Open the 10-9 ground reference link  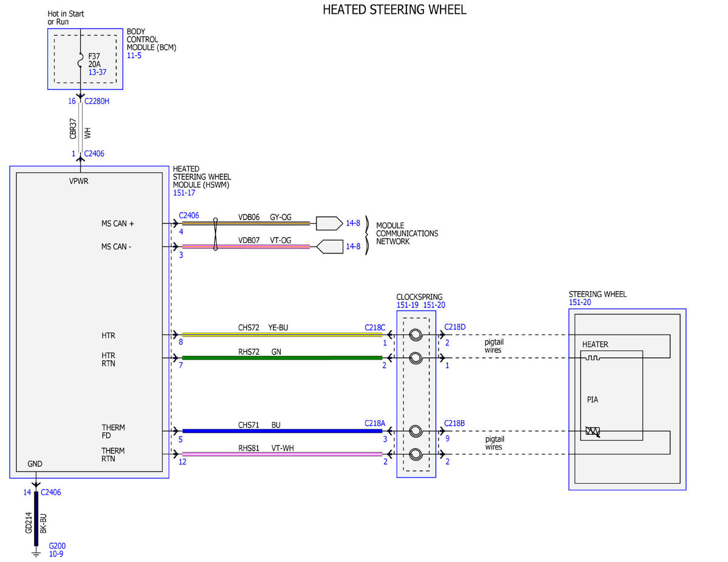tap(55, 554)
